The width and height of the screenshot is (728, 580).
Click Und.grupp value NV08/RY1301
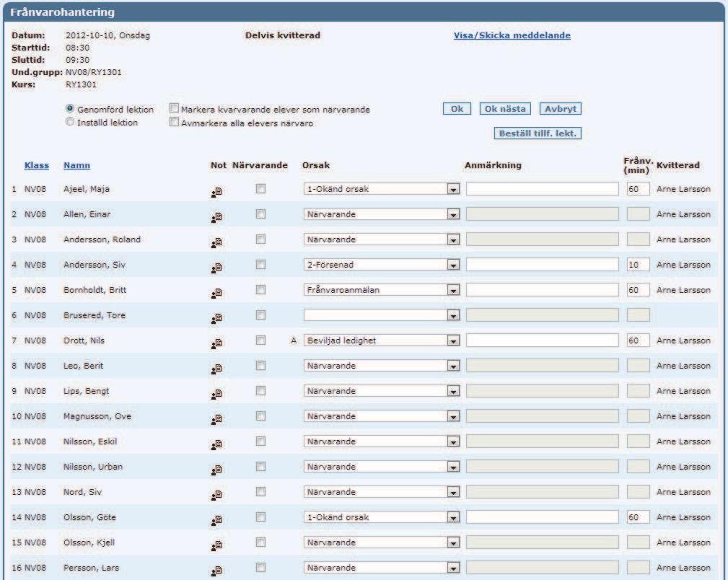click(x=94, y=72)
